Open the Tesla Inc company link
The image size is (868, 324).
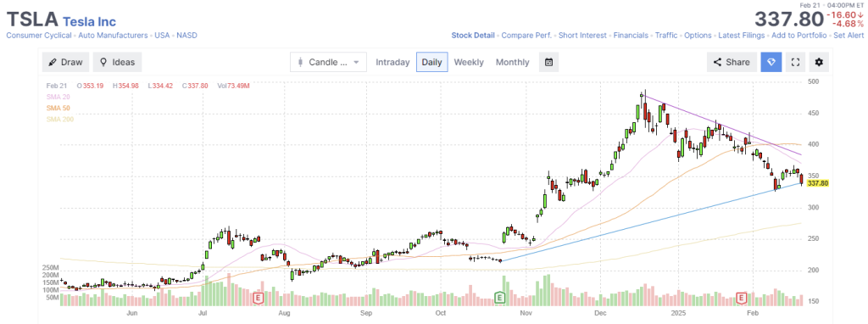click(90, 21)
